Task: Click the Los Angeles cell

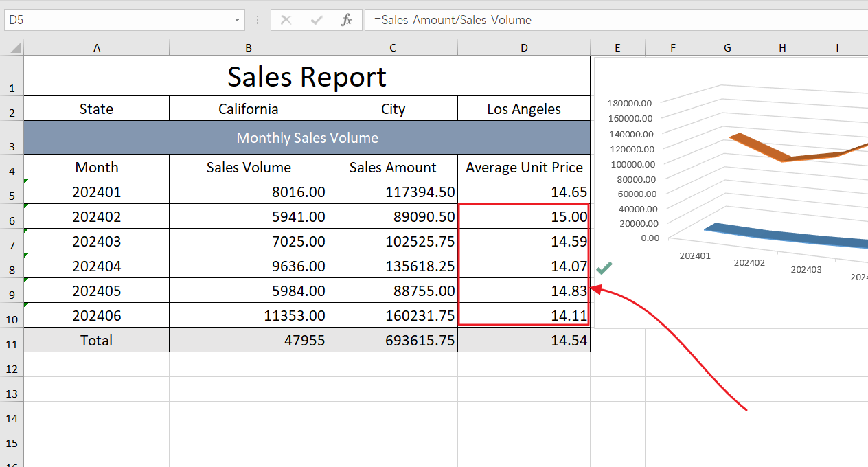Action: 524,109
